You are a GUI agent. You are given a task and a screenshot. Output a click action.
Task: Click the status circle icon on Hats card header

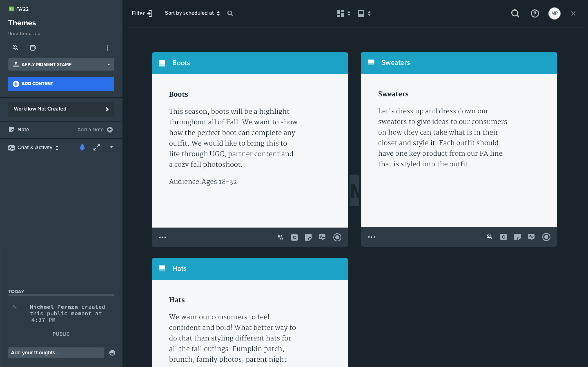pos(338,269)
